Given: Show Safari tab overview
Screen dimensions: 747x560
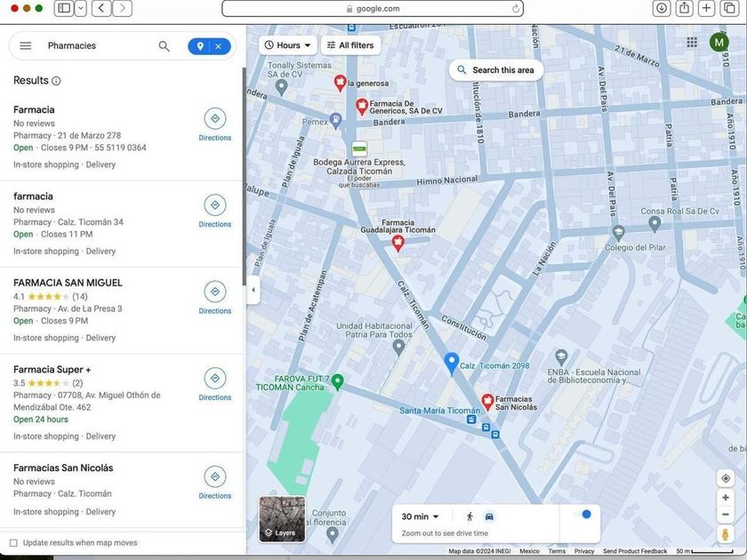Looking at the screenshot, I should [730, 8].
